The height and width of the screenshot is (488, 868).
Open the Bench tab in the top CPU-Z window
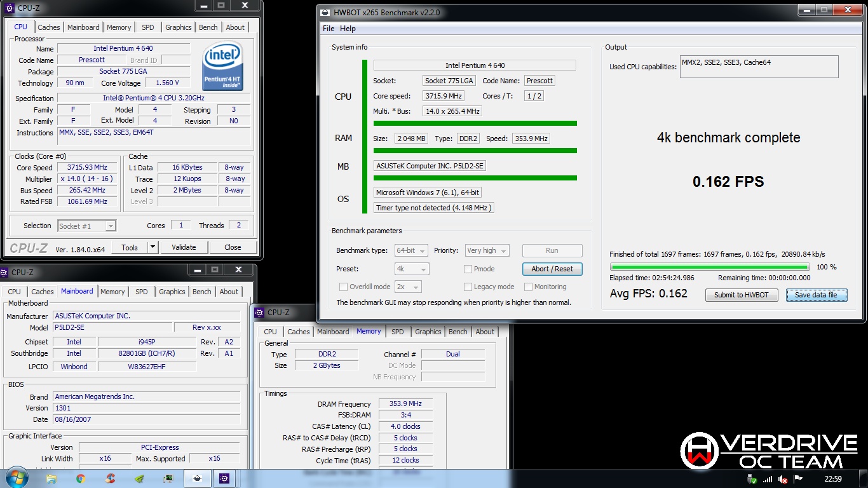point(208,27)
